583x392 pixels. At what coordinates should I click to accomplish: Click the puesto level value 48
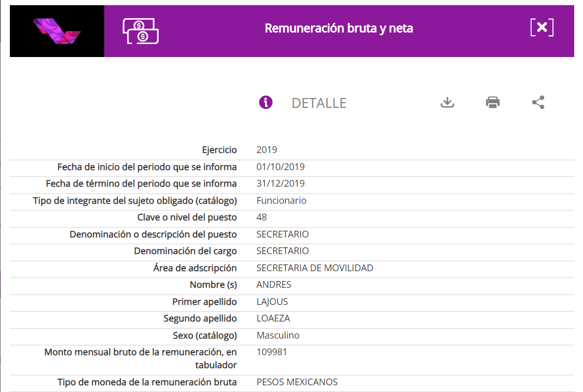261,217
